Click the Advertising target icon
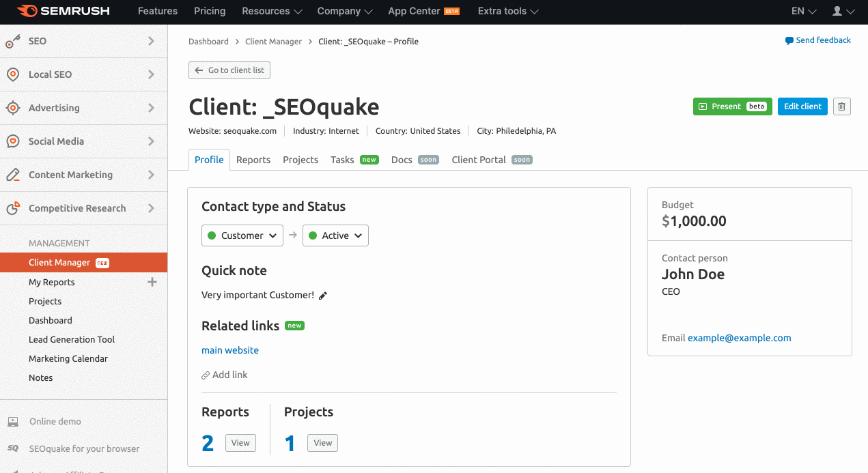 [x=13, y=108]
